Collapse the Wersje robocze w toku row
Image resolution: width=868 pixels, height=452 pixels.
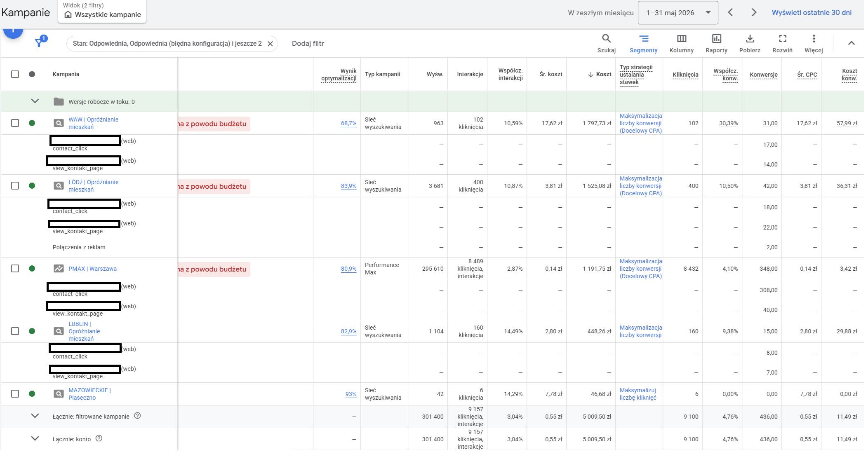click(35, 101)
